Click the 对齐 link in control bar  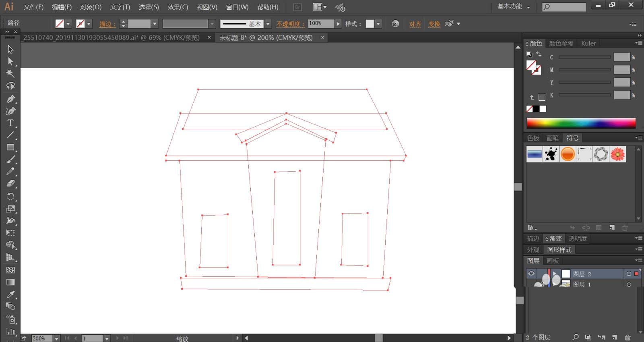click(x=415, y=24)
